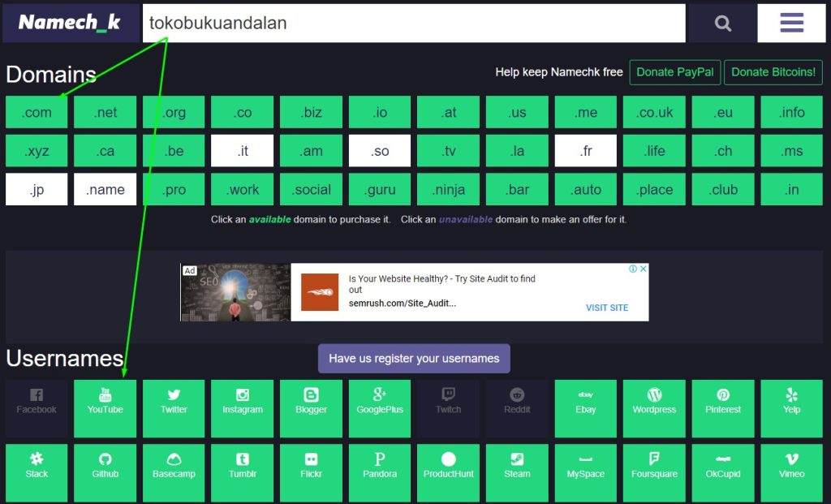Purchase the available .com domain
The height and width of the screenshot is (504, 831).
click(x=37, y=113)
